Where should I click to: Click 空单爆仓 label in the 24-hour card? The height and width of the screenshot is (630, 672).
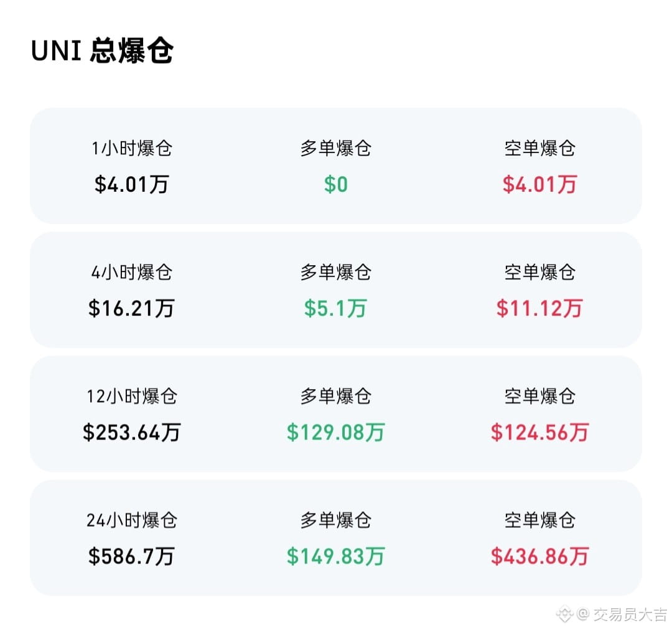point(539,520)
